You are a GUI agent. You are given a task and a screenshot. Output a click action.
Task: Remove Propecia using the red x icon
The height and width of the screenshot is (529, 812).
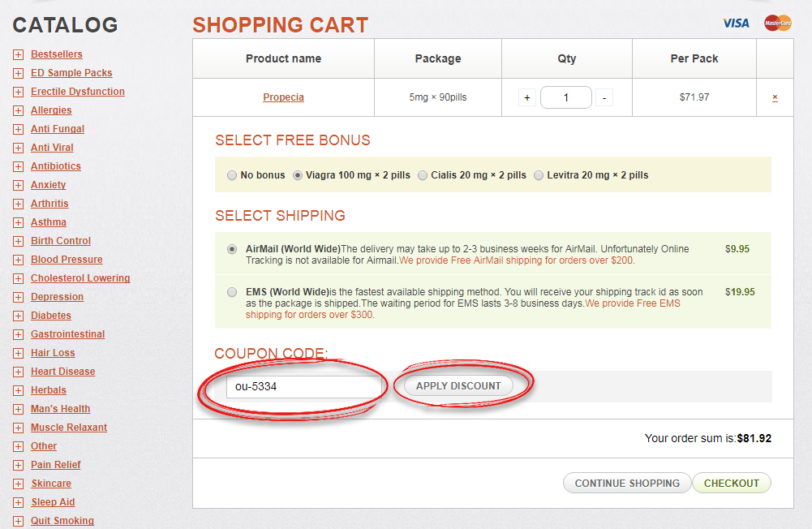point(775,97)
